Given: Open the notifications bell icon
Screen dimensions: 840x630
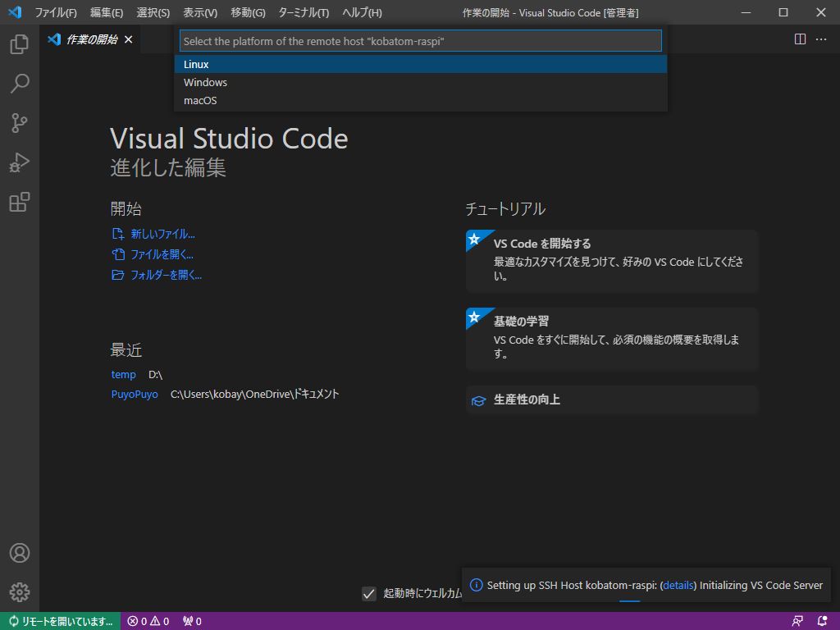Looking at the screenshot, I should tap(823, 622).
